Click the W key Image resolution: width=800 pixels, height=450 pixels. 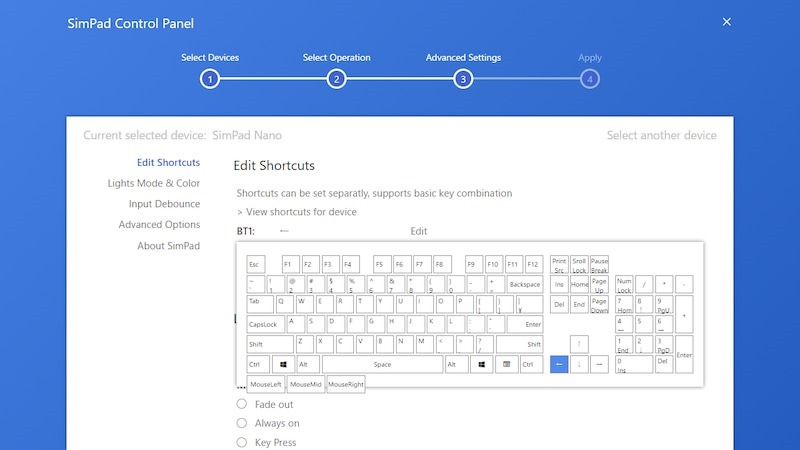[305, 304]
